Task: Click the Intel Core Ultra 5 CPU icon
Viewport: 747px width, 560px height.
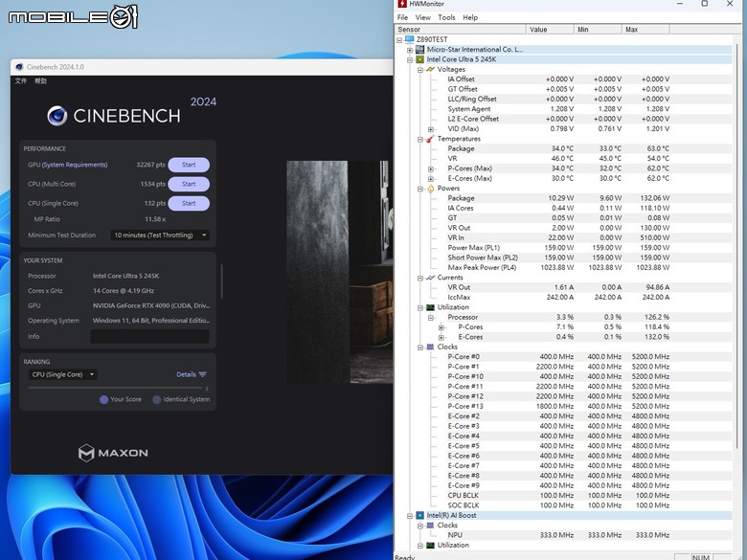Action: coord(419,59)
